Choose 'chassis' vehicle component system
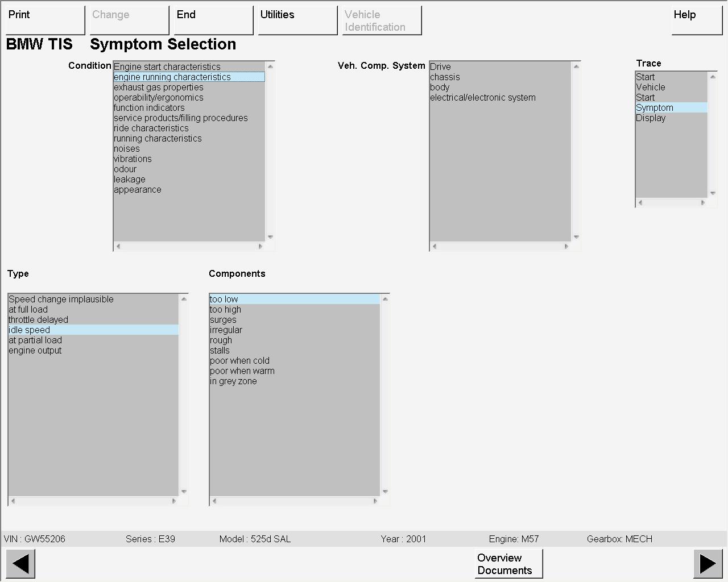Image resolution: width=728 pixels, height=582 pixels. point(500,77)
